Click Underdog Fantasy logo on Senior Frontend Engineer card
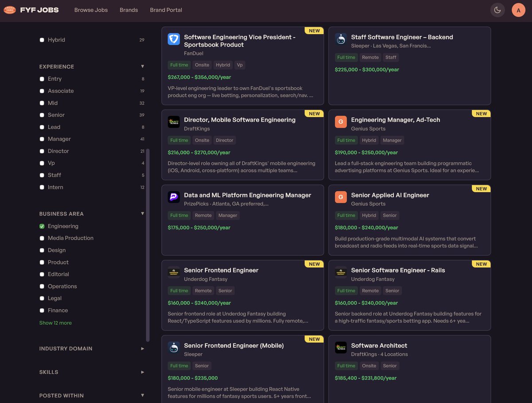Viewport: 532px width, 403px height. [x=174, y=273]
